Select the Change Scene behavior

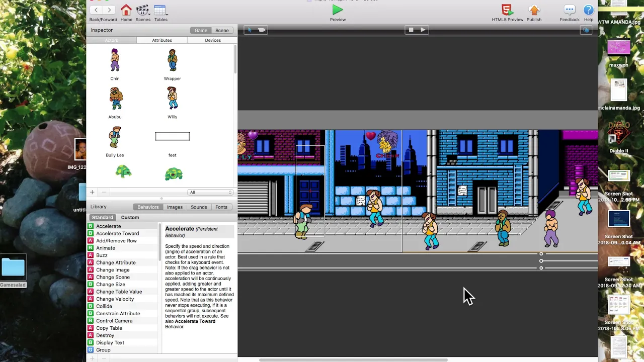coord(123,277)
